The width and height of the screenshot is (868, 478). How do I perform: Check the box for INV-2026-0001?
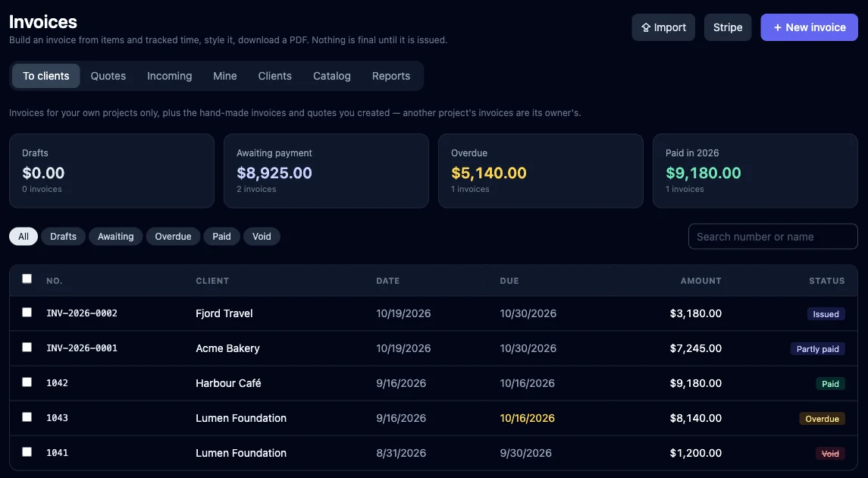pos(27,347)
